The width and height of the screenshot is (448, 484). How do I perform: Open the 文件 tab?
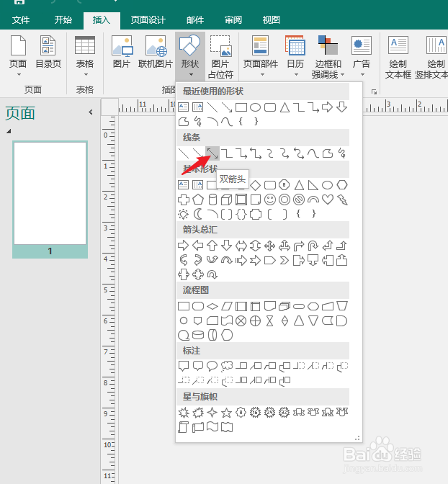pyautogui.click(x=21, y=20)
